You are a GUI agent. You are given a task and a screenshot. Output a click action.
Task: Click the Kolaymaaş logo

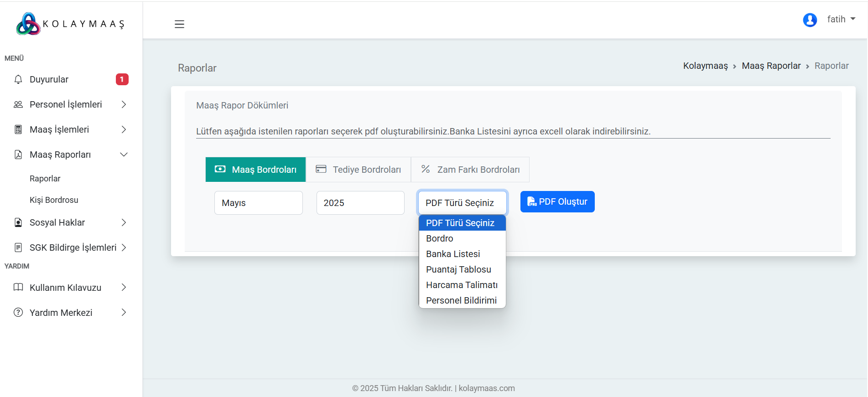coord(70,24)
